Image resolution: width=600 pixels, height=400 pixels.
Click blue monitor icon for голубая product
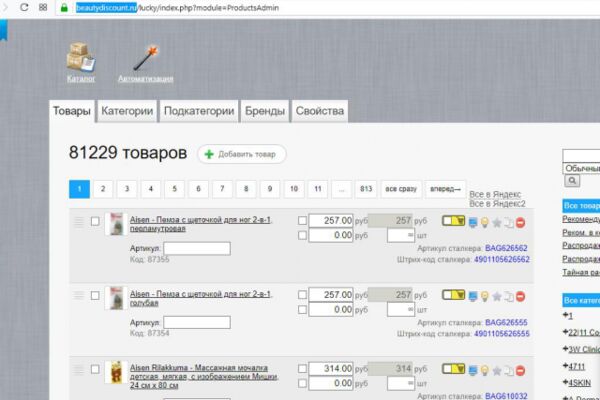coord(473,296)
